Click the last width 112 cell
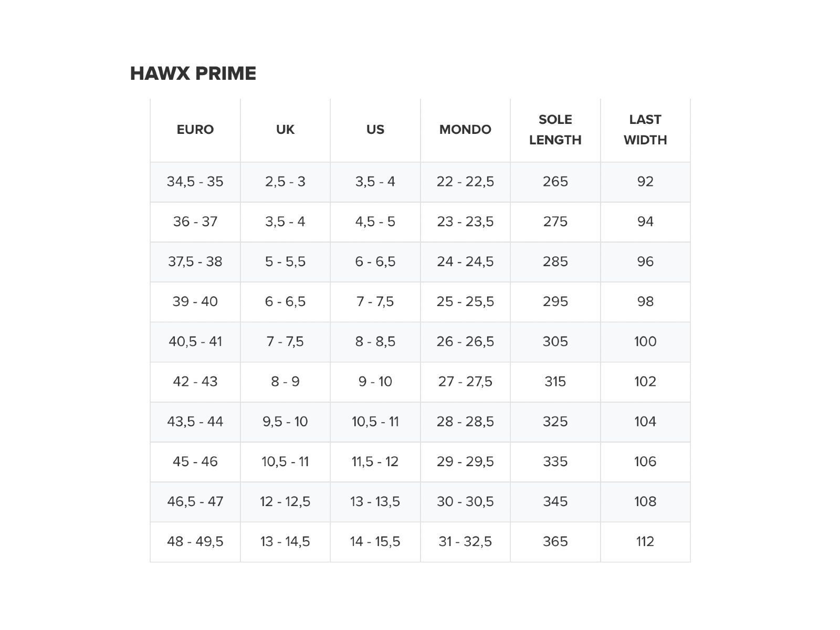This screenshot has height=630, width=840. click(x=645, y=541)
